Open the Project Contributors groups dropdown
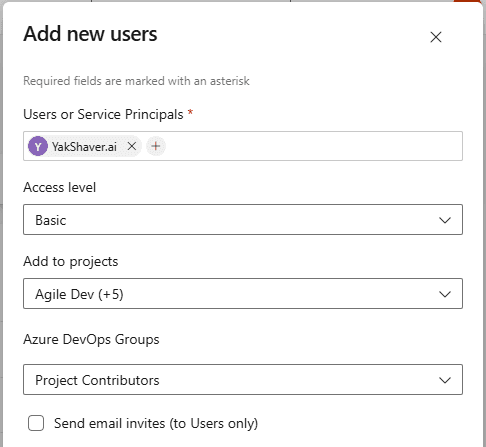 [243, 380]
